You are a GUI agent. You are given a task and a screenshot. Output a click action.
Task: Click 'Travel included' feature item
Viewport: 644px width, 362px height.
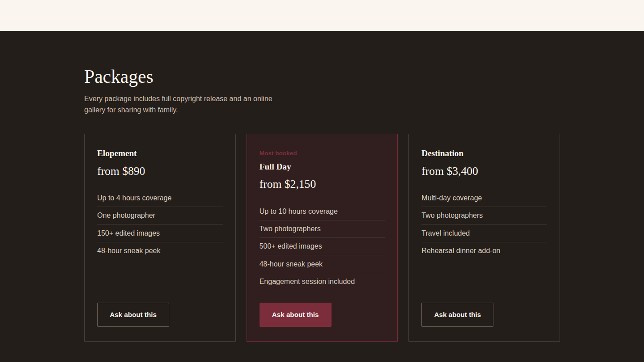484,233
